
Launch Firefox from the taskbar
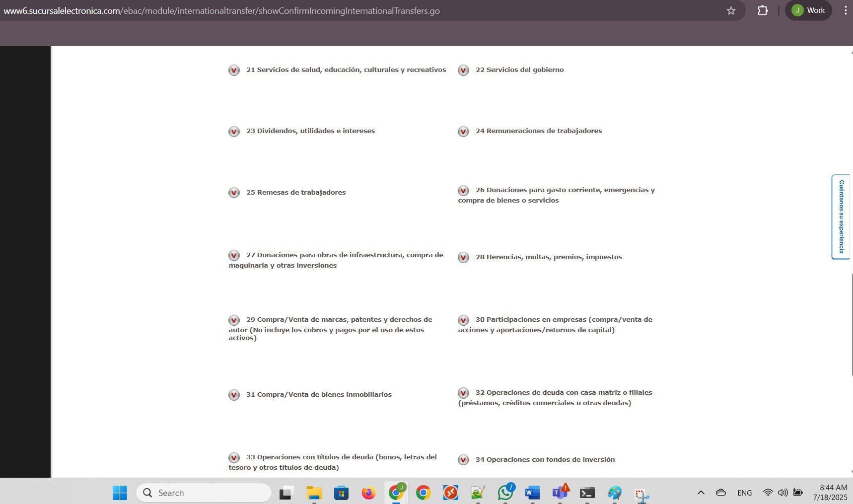click(x=368, y=493)
